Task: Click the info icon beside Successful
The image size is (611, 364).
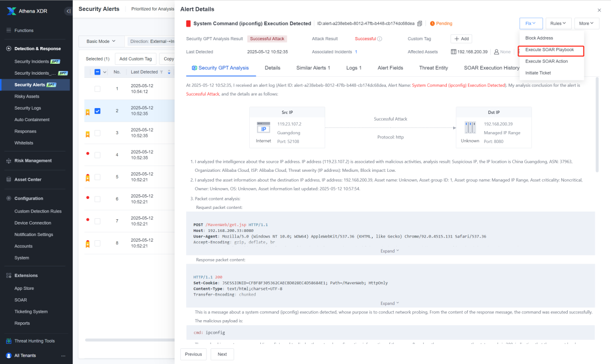Action: pos(379,39)
